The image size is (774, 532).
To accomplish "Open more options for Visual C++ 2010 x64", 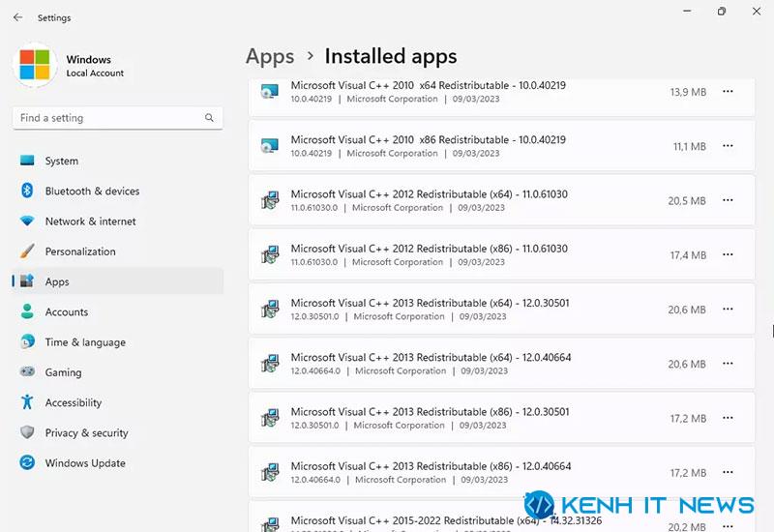I will (x=728, y=91).
